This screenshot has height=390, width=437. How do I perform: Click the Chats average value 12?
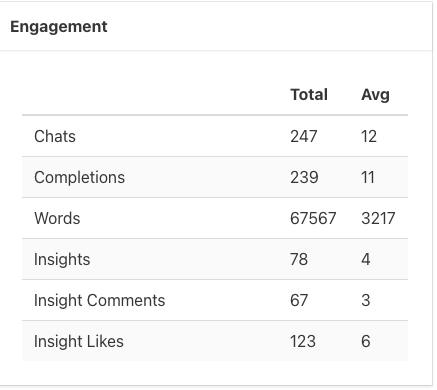[369, 136]
